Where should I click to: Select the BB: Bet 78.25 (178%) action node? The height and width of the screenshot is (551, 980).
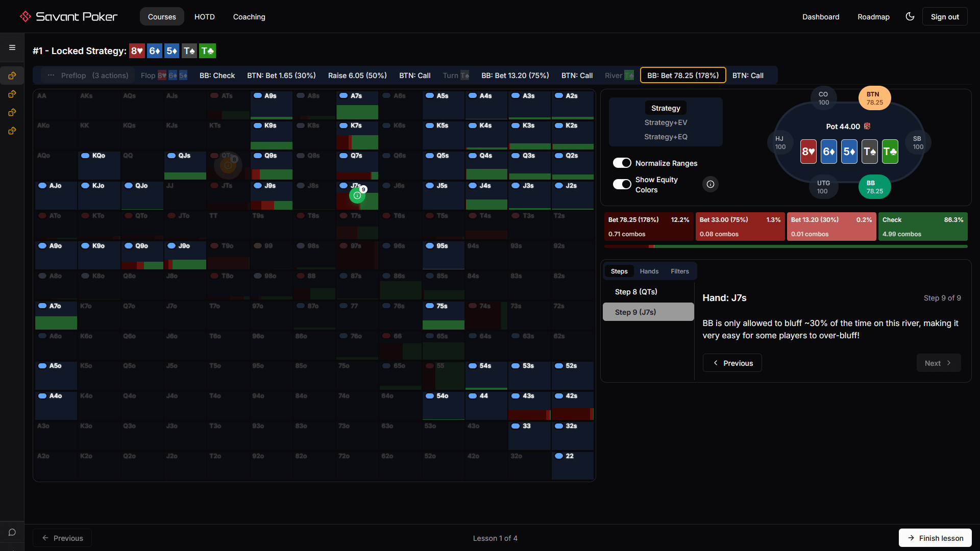pyautogui.click(x=682, y=75)
